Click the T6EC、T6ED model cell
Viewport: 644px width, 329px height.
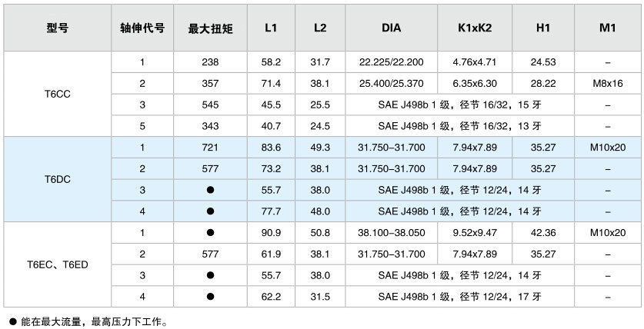(57, 264)
